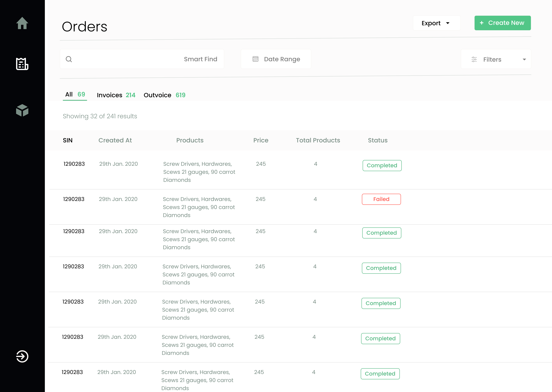Image resolution: width=552 pixels, height=392 pixels.
Task: Switch to the Invoices tab
Action: [x=116, y=95]
